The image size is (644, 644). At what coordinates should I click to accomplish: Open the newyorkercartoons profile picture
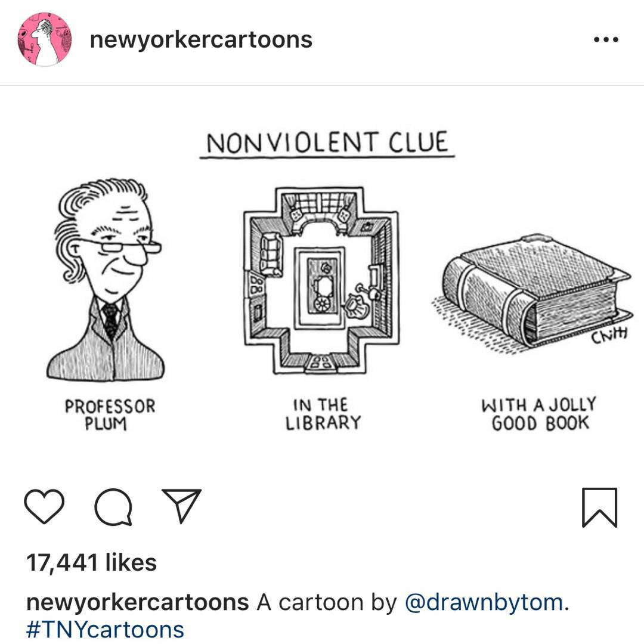pos(44,39)
